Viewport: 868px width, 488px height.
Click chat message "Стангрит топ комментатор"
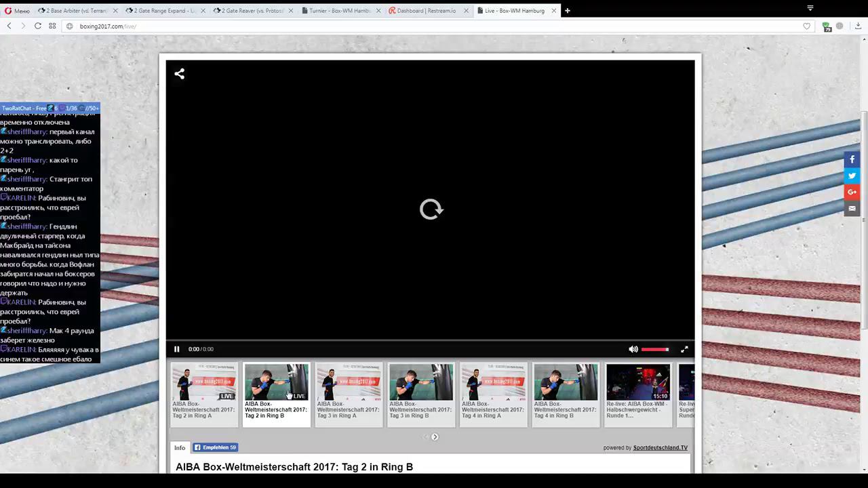46,184
